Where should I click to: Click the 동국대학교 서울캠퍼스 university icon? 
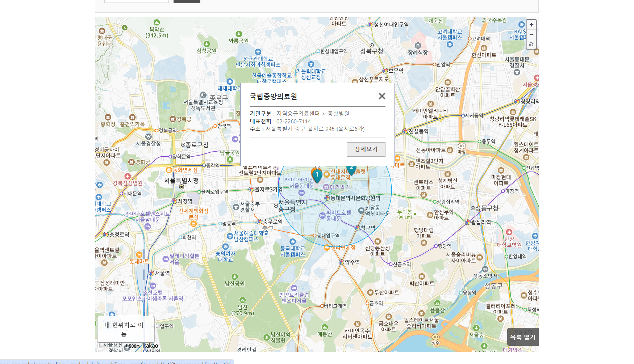pyautogui.click(x=293, y=242)
